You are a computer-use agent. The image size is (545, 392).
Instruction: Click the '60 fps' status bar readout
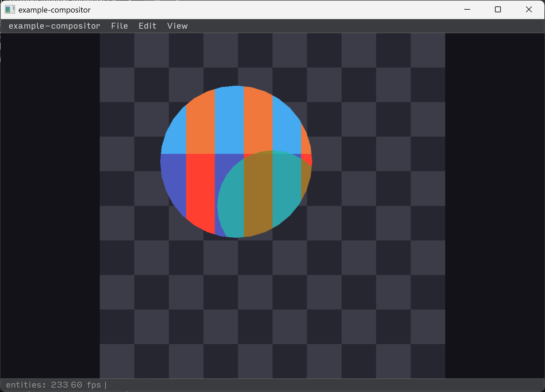click(86, 385)
